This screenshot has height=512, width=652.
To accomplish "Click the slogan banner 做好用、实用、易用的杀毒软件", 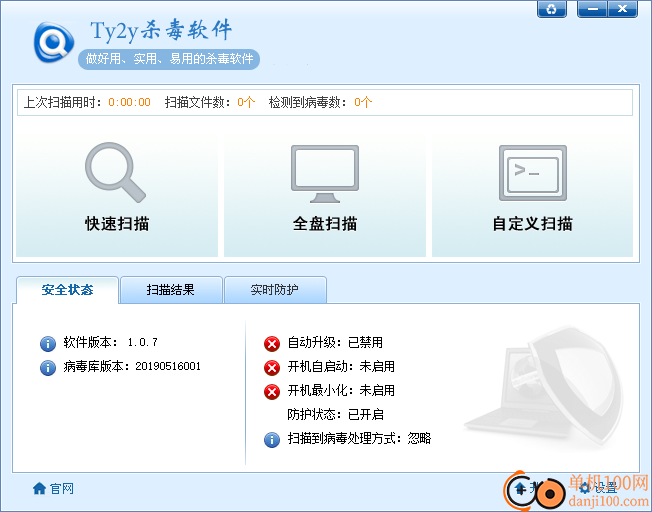I will 169,59.
